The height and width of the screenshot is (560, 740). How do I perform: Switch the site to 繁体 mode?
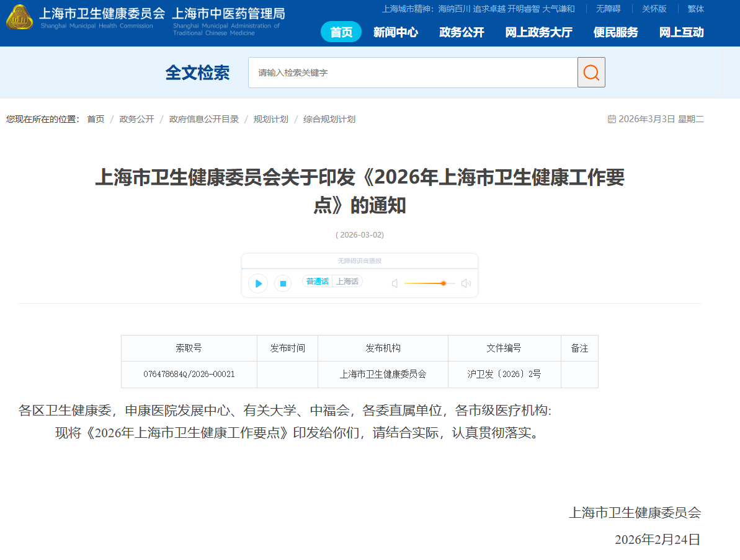click(695, 9)
